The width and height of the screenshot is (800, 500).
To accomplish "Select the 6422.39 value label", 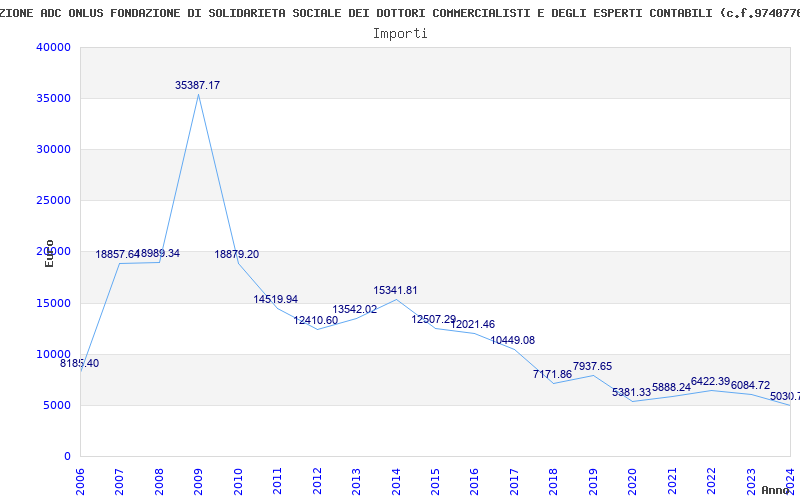I will point(710,381).
